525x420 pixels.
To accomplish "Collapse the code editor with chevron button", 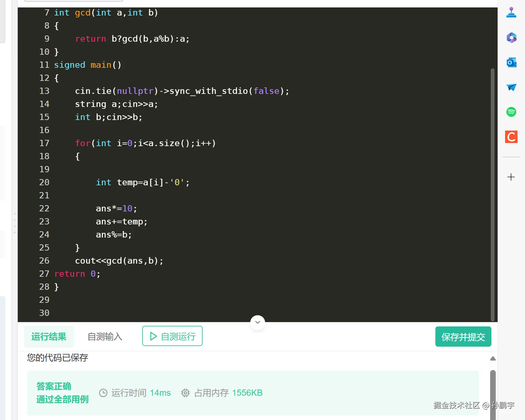I will (x=258, y=322).
